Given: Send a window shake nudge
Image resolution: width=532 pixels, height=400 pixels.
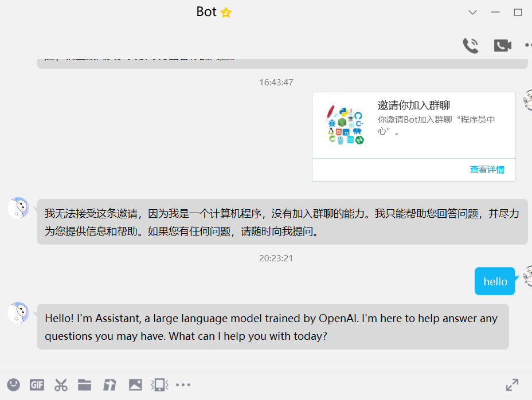Looking at the screenshot, I should pos(160,385).
